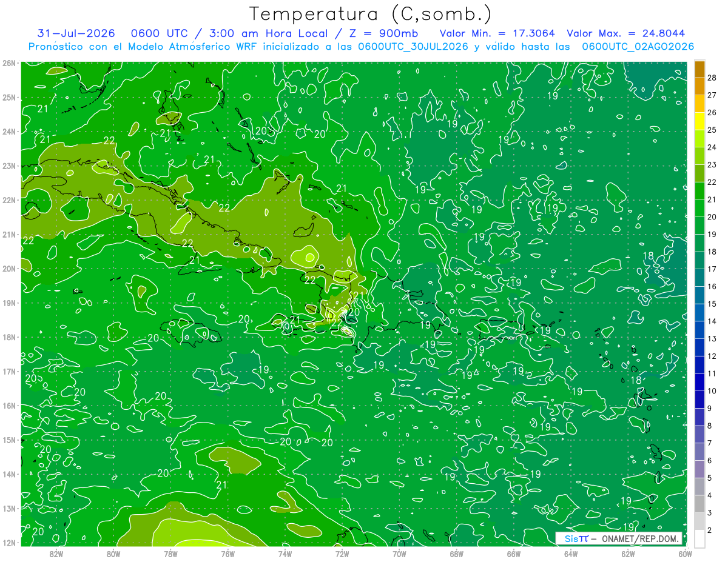The image size is (728, 562).
Task: Click "Modelo Atmósferico WRF" in subtitle
Action: tap(194, 47)
